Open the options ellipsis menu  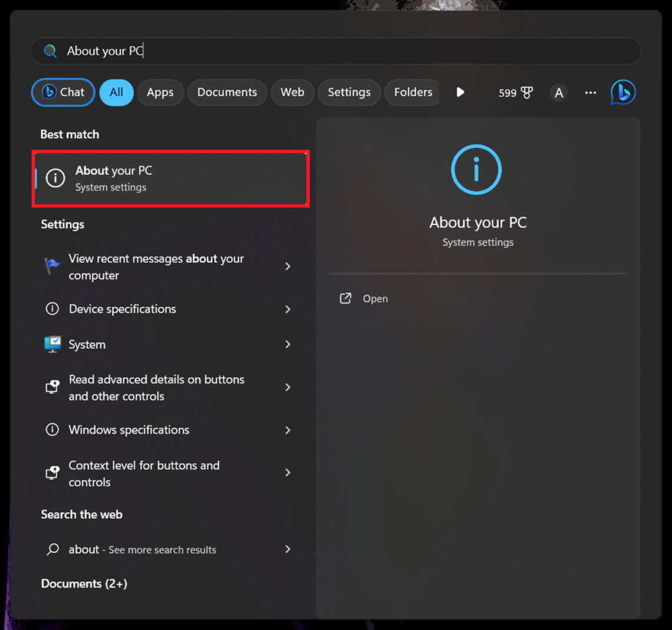(x=590, y=92)
